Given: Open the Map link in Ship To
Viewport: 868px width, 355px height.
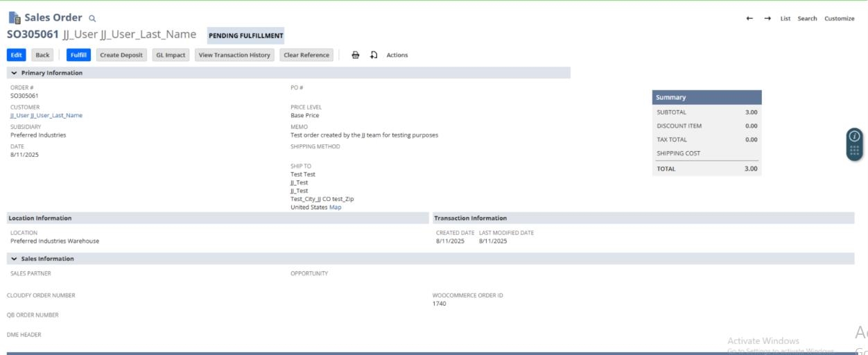Looking at the screenshot, I should click(x=336, y=207).
